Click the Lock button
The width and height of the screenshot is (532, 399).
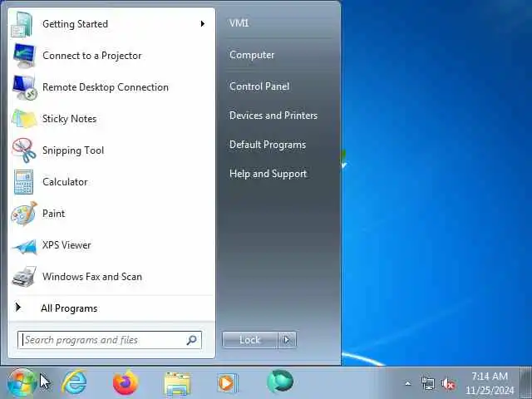coord(249,340)
